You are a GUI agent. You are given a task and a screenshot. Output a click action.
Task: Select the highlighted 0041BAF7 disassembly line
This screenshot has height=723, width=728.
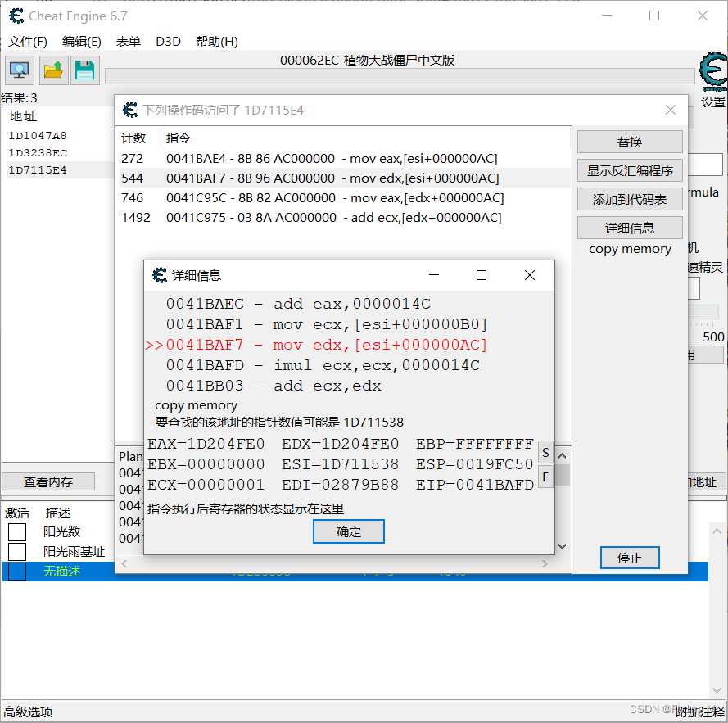316,345
